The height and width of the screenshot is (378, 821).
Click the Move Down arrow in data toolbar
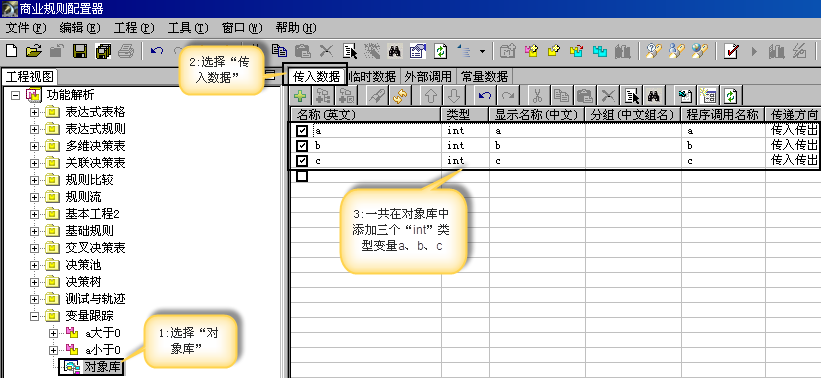click(454, 96)
